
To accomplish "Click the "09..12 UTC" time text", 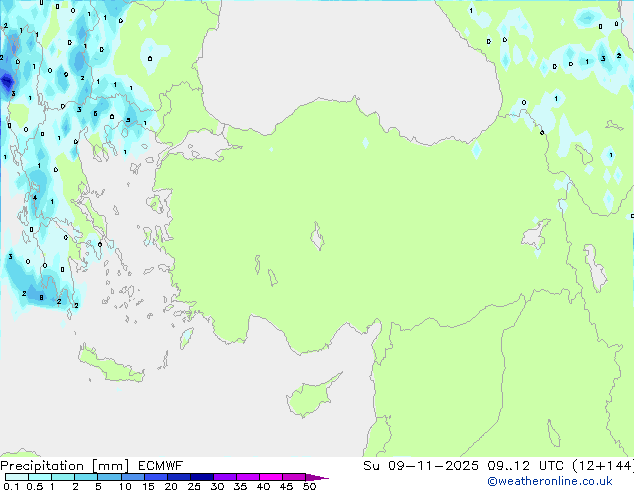I will 525,466.
